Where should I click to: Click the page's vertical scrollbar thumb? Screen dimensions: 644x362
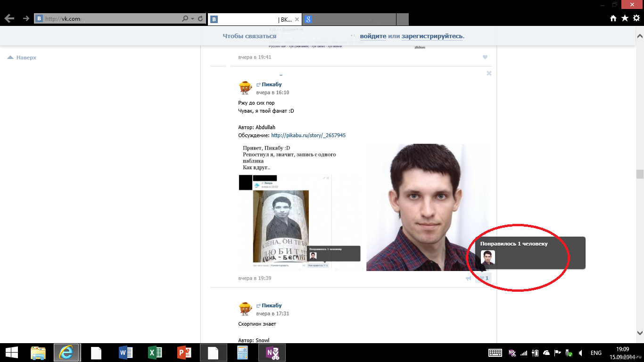640,174
